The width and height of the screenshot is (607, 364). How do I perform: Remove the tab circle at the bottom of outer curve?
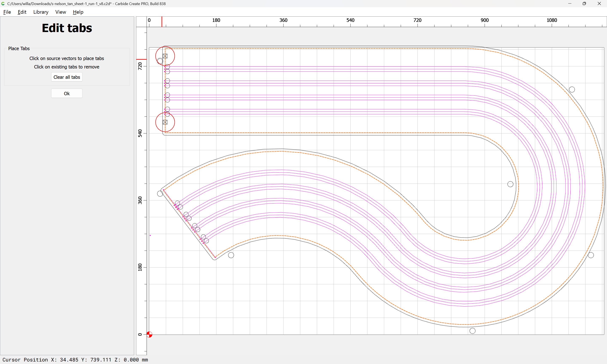coord(473,331)
